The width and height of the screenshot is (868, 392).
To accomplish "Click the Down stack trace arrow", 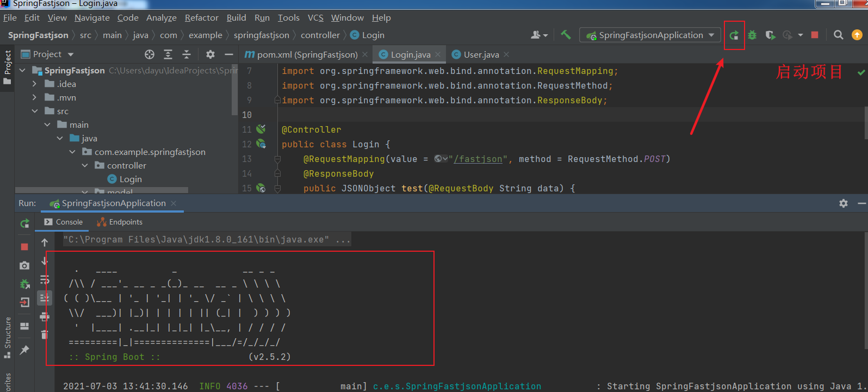I will [x=45, y=261].
